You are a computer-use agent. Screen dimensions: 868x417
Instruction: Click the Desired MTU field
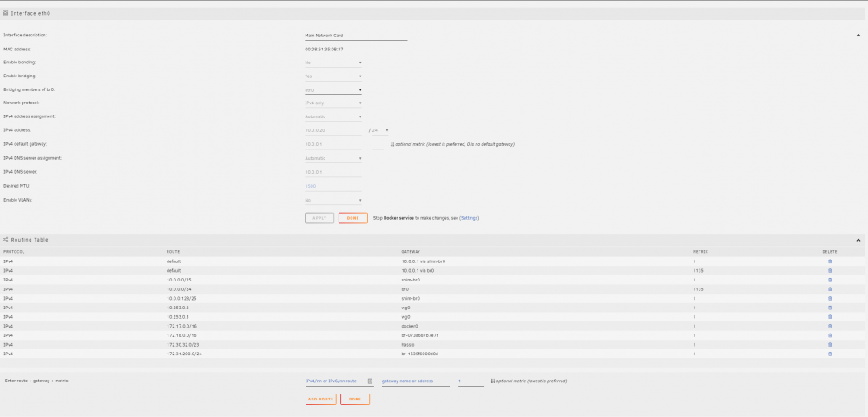[x=333, y=186]
